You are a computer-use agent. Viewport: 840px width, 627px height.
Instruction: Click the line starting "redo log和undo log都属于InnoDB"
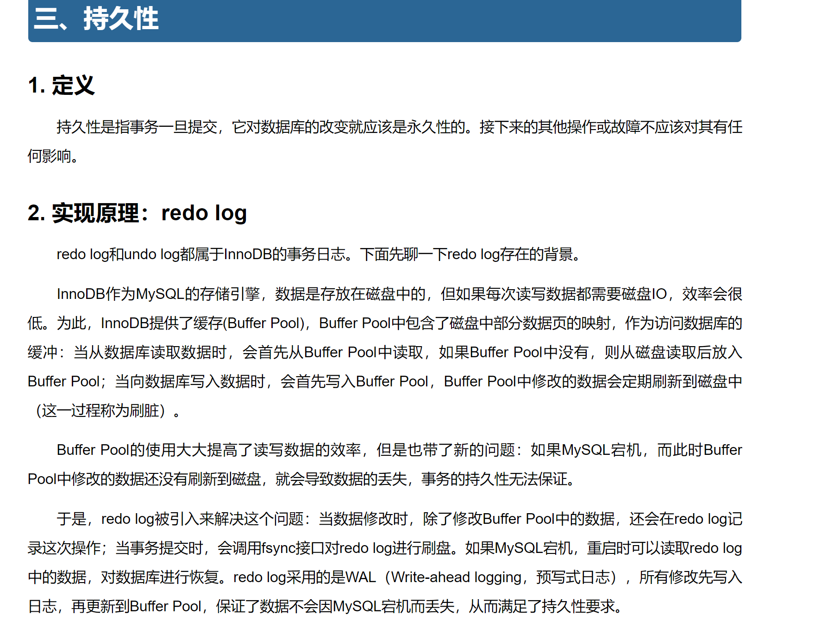pos(318,254)
